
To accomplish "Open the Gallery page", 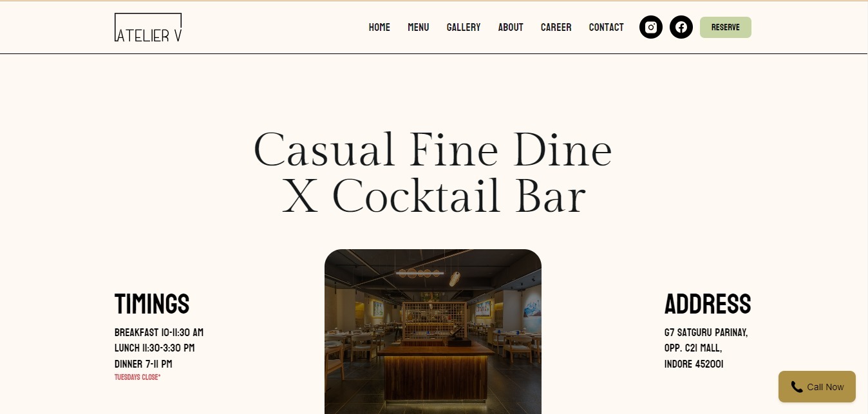I will pyautogui.click(x=464, y=27).
